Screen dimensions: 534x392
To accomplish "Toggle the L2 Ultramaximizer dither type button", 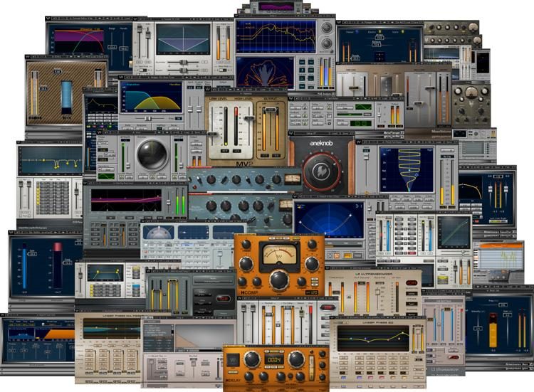I will (x=412, y=304).
